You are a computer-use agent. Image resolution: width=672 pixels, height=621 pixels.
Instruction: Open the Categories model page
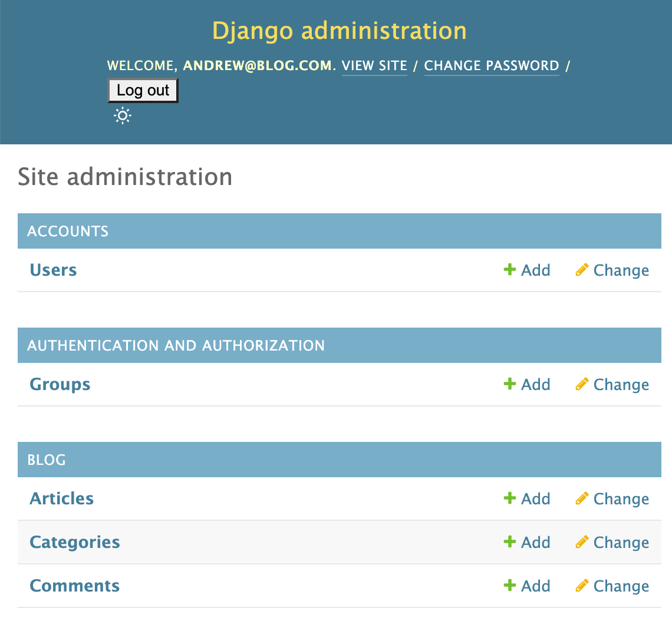coord(74,541)
